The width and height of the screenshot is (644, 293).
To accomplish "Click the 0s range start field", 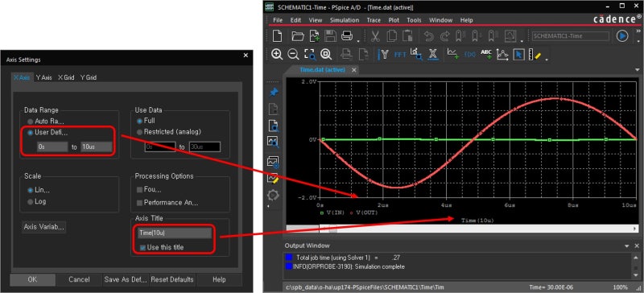I will tap(52, 146).
